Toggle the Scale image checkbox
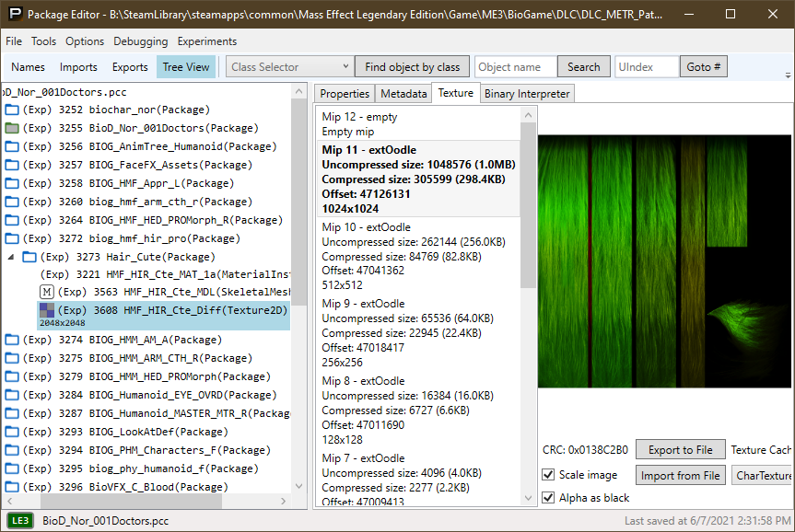 549,475
